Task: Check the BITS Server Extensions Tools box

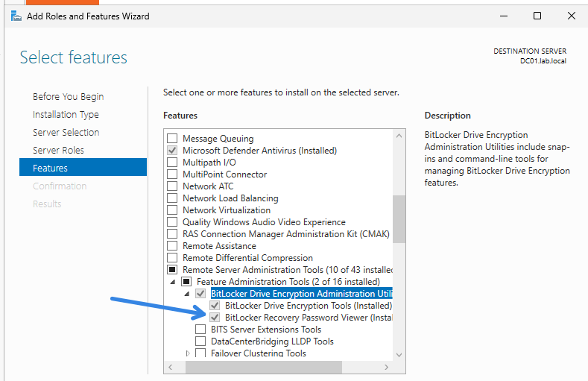Action: 200,330
